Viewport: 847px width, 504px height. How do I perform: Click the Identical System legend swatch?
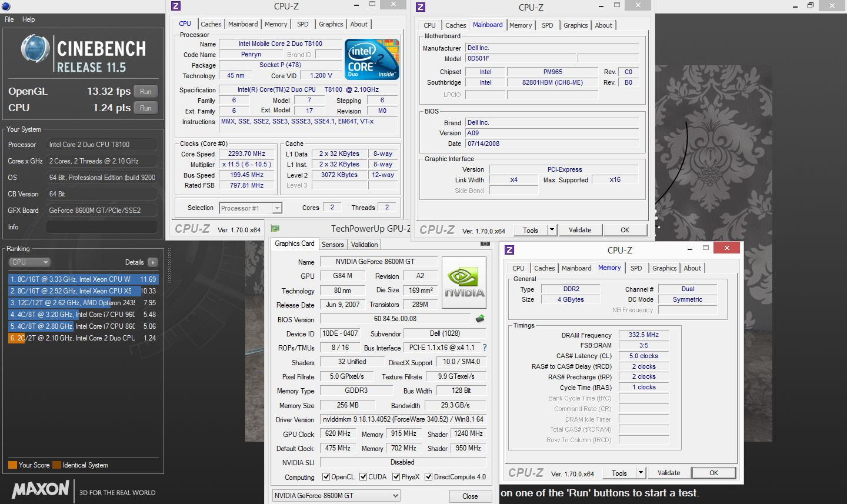[56, 465]
